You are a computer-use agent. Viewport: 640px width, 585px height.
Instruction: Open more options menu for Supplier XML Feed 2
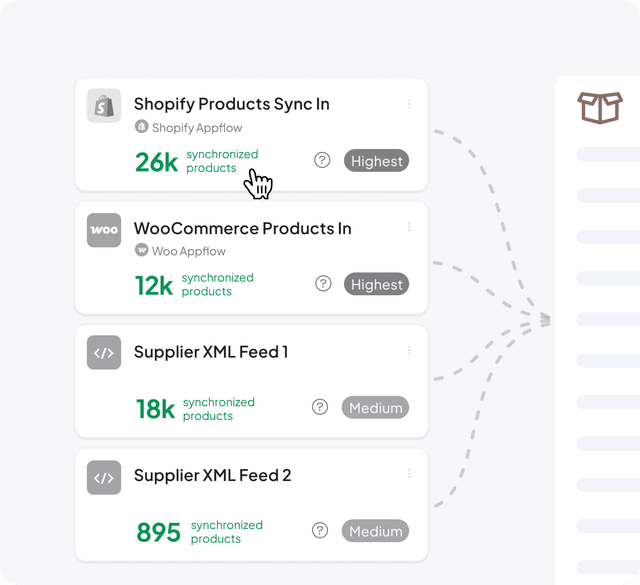pos(409,474)
